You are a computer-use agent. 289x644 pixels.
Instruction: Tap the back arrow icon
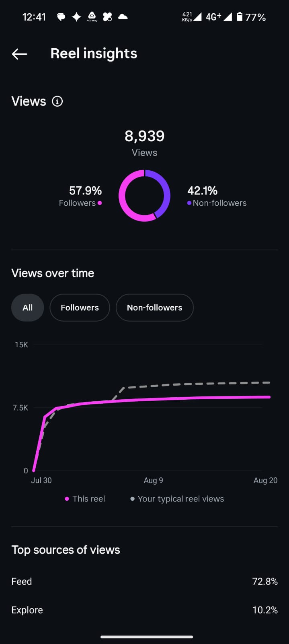point(19,54)
